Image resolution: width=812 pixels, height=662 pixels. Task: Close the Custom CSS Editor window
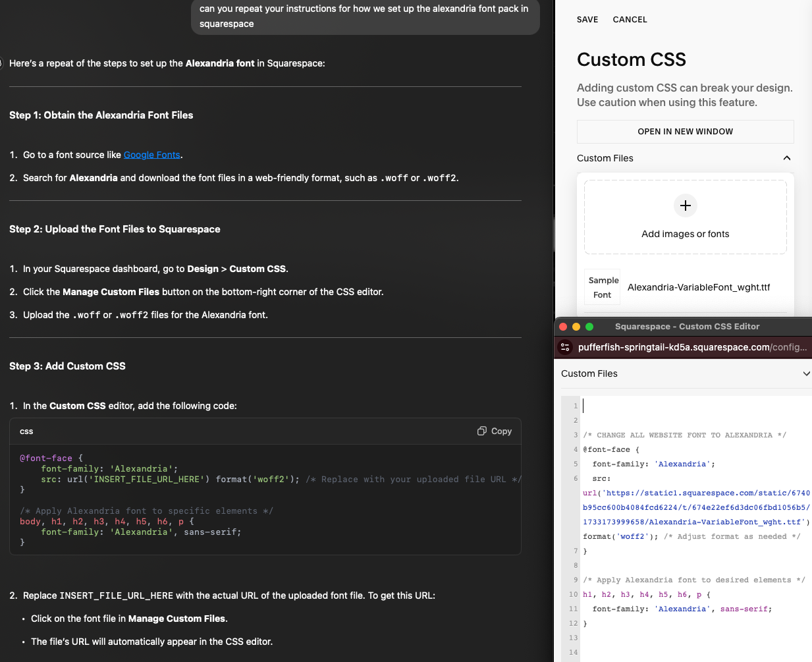click(563, 327)
